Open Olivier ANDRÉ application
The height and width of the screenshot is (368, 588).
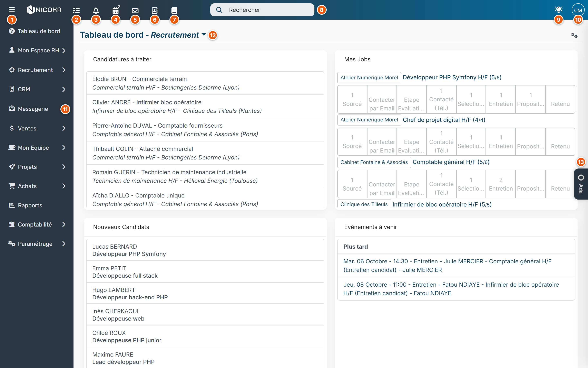(x=205, y=106)
